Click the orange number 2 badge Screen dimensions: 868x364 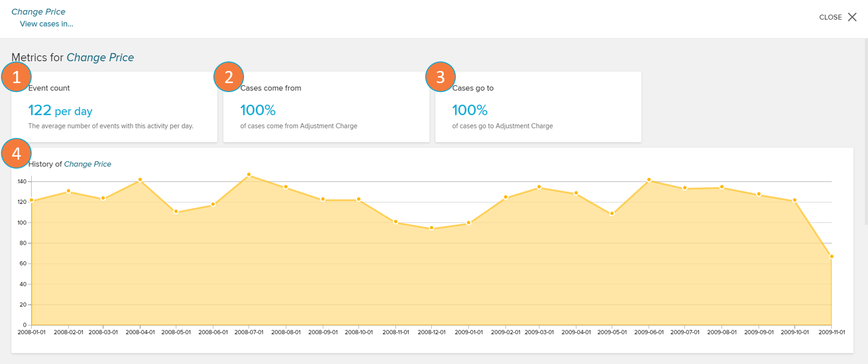click(x=228, y=77)
